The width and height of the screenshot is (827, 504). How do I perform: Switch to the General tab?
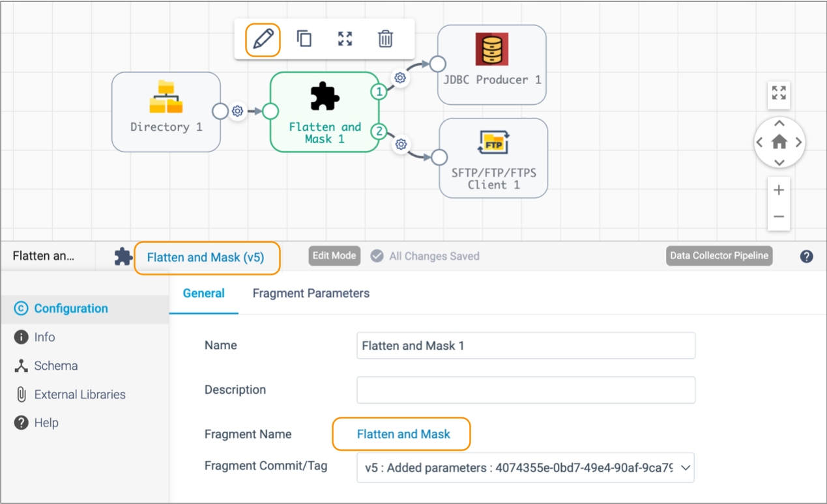[203, 293]
